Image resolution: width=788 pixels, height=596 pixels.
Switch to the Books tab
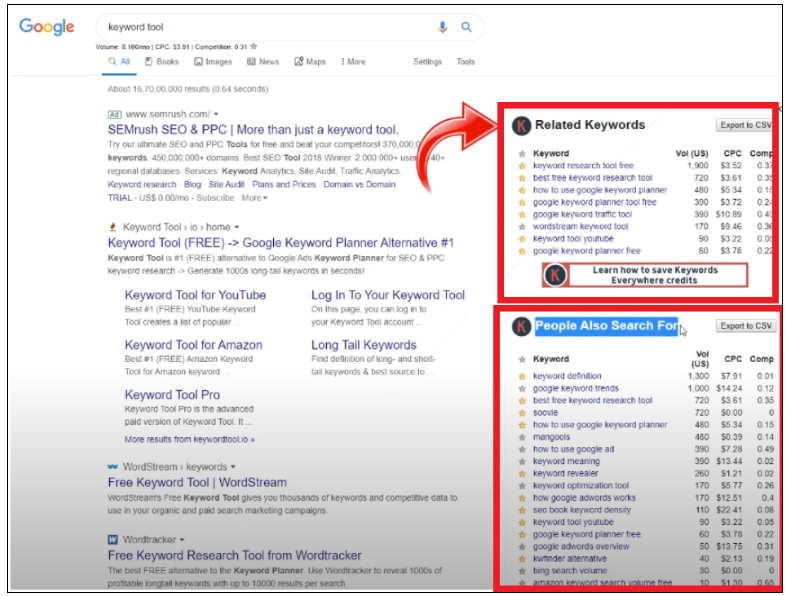click(162, 62)
